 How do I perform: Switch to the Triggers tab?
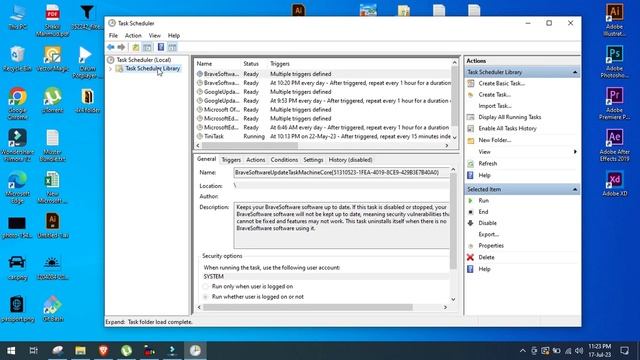(x=231, y=160)
